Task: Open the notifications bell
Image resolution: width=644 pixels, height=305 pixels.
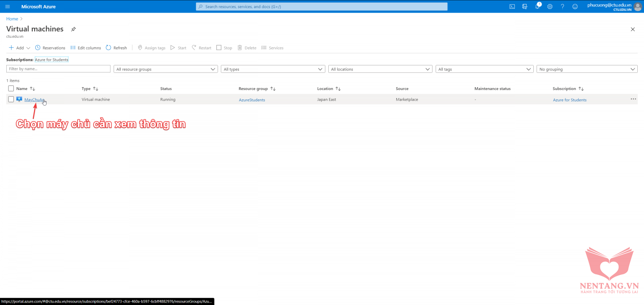Action: coord(537,6)
